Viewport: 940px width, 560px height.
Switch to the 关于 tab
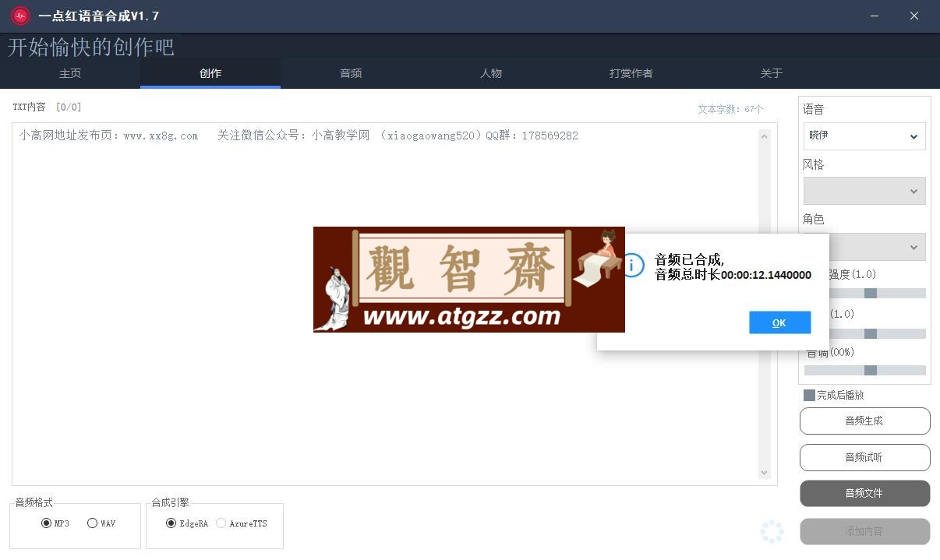click(772, 73)
